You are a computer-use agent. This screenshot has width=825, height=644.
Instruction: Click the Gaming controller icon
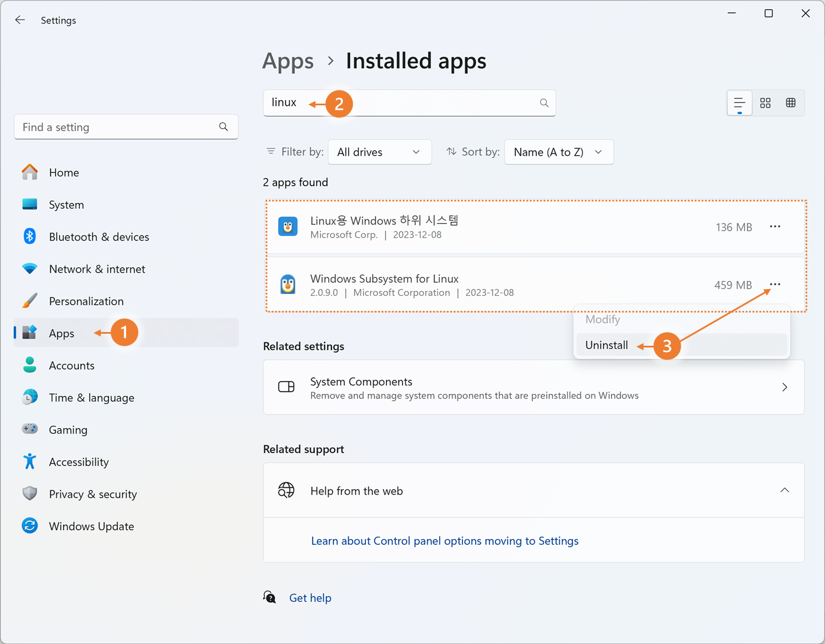coord(30,429)
